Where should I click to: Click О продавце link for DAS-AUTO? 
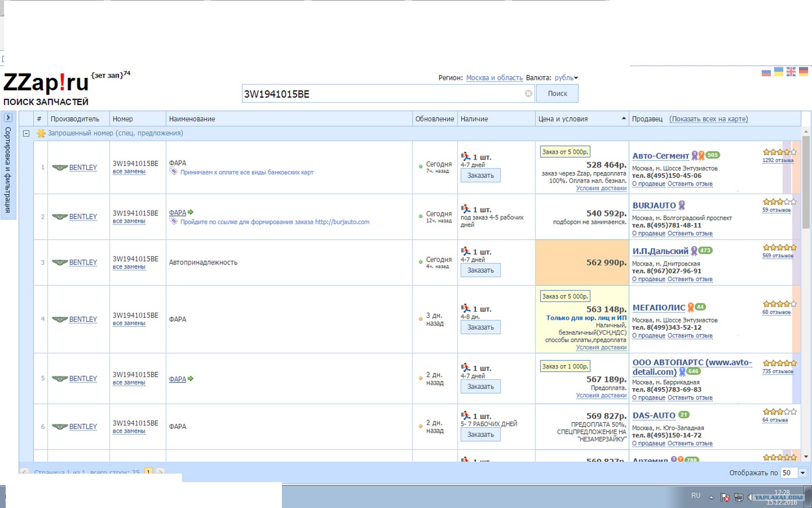648,443
